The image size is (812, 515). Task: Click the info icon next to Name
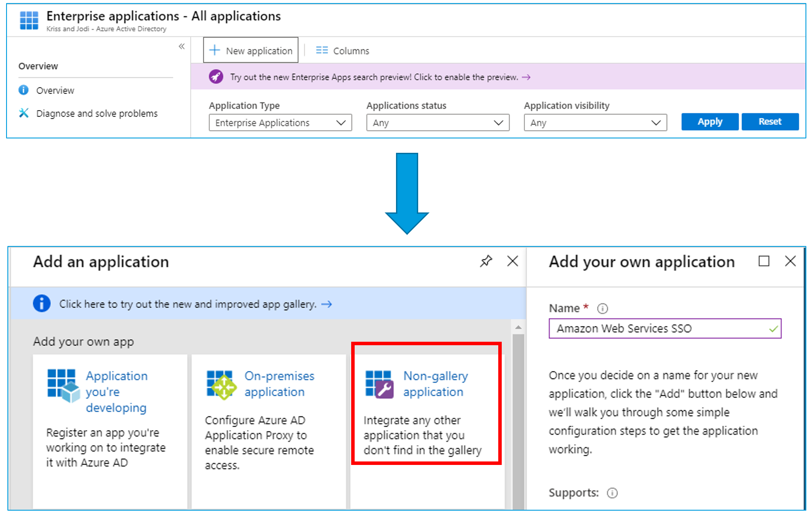pyautogui.click(x=602, y=309)
